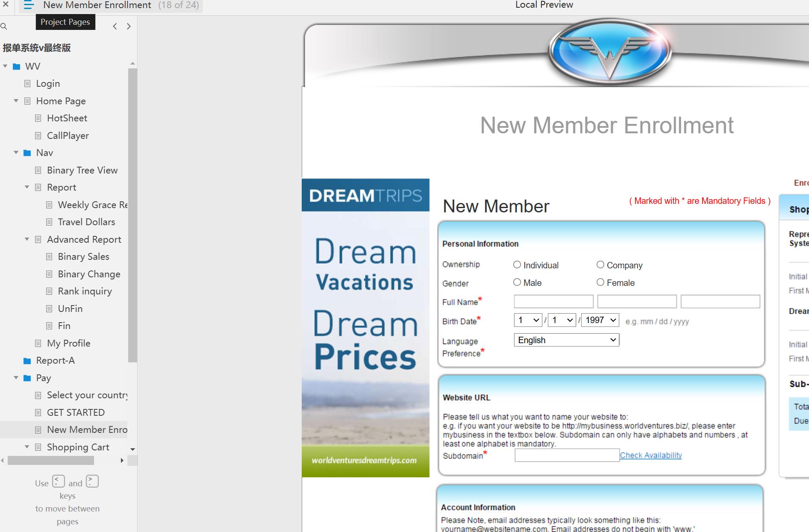
Task: Click the UnFin page icon
Action: (49, 309)
